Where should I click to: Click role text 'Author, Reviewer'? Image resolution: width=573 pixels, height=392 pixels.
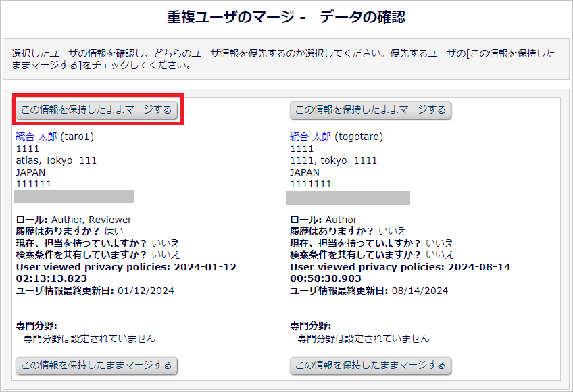click(x=91, y=220)
